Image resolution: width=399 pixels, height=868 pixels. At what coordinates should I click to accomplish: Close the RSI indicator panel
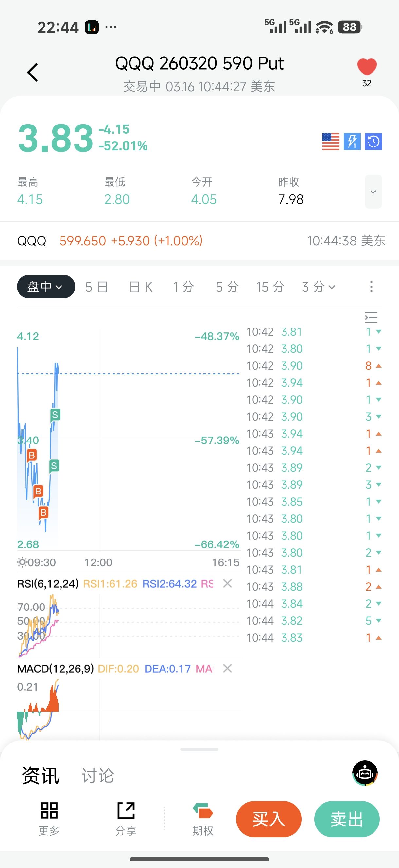coord(228,583)
